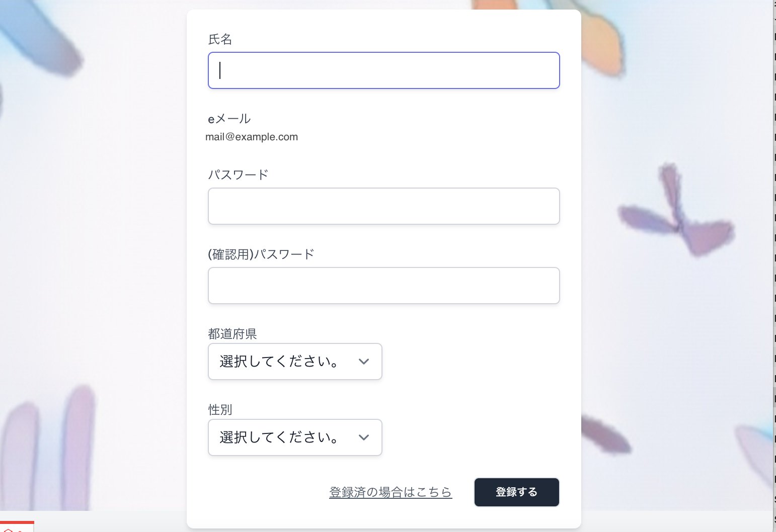Click the vertical scrollbar at window edge

(x=774, y=266)
